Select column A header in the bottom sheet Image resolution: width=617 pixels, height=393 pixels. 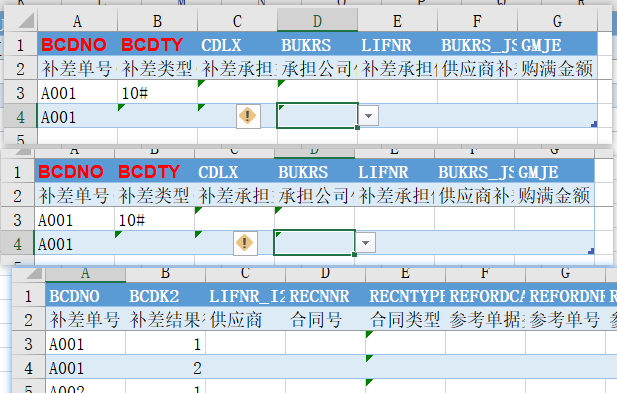[x=85, y=274]
